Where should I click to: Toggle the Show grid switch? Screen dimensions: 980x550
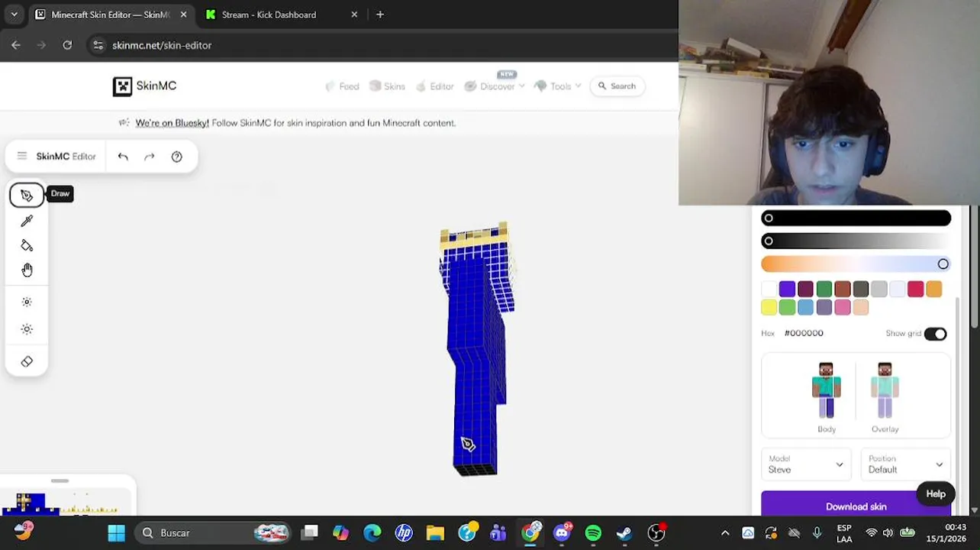pos(935,334)
